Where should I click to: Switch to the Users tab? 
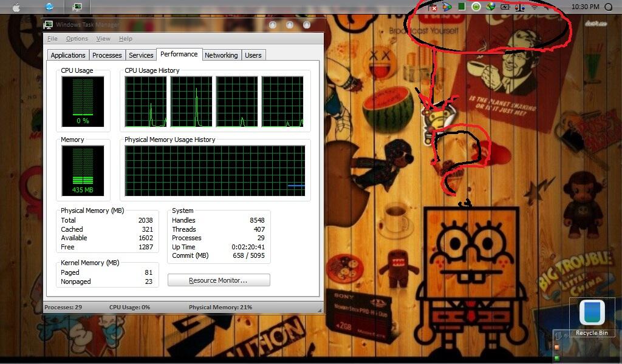(x=253, y=55)
